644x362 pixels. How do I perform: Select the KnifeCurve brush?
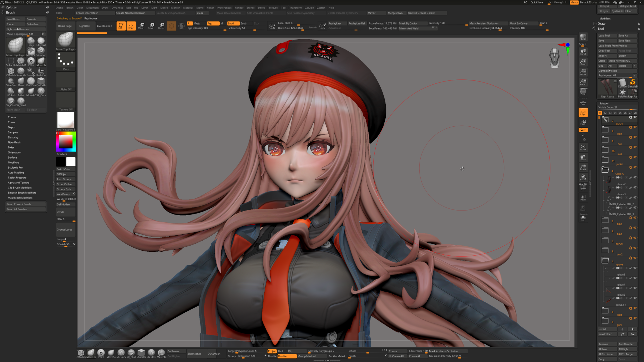[41, 72]
